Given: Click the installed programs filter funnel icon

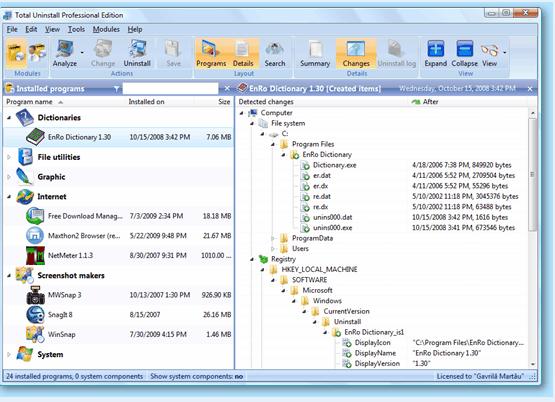Looking at the screenshot, I should pyautogui.click(x=116, y=89).
